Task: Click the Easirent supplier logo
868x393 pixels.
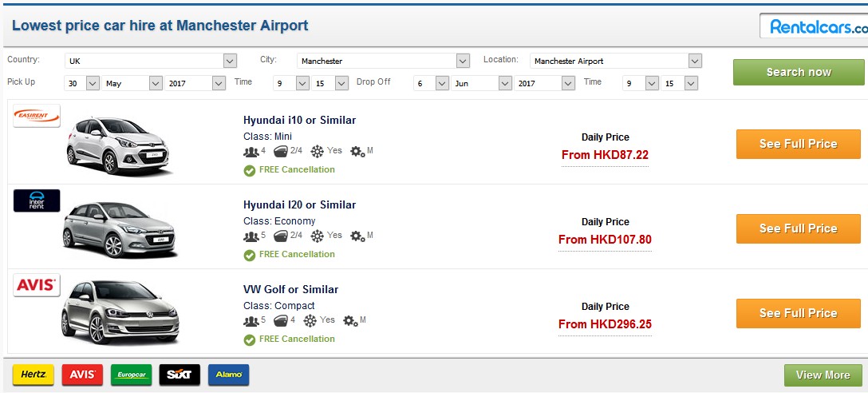Action: coord(37,116)
